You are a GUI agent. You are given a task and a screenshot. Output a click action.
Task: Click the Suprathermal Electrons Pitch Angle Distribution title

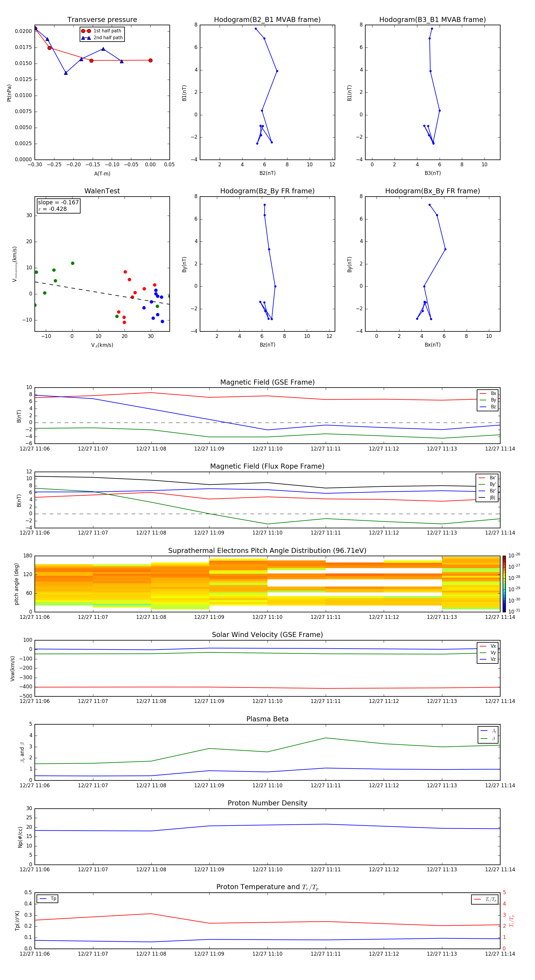tap(267, 551)
